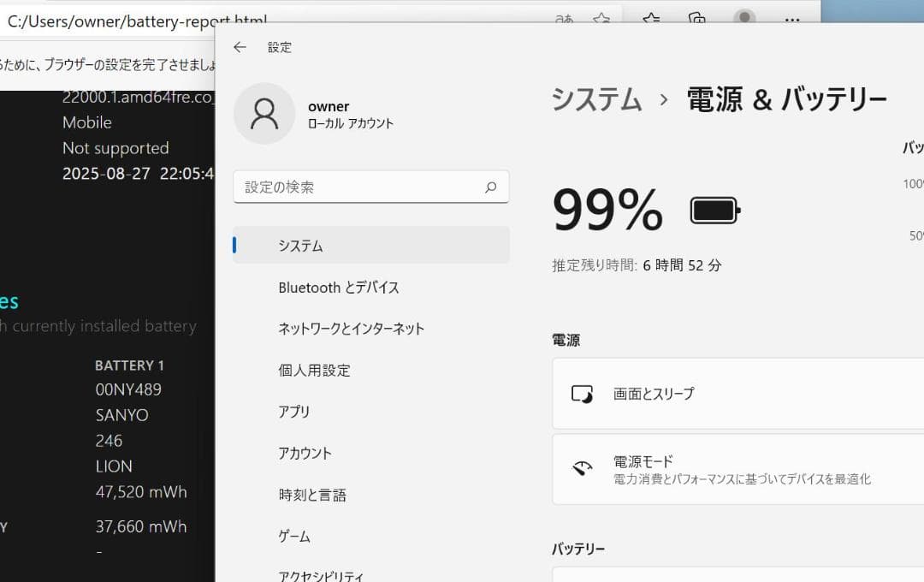Click the Edge profile avatar icon
Screen dimensions: 924x582
coord(743,18)
